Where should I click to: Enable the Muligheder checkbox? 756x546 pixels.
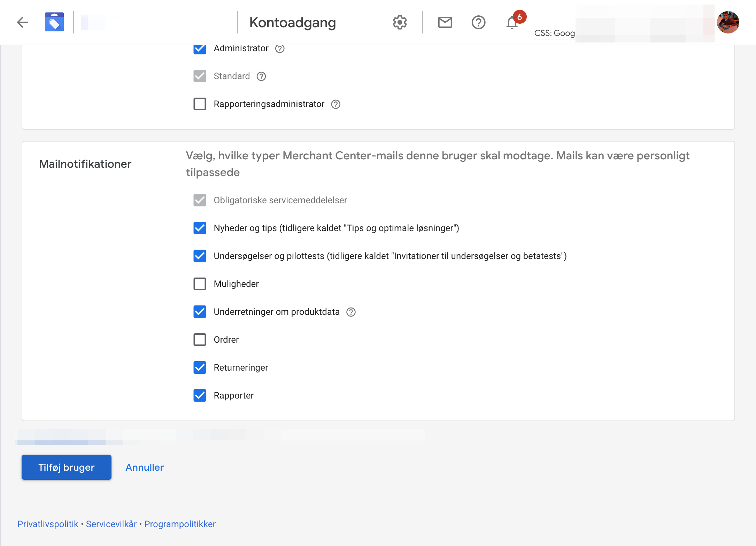[200, 284]
